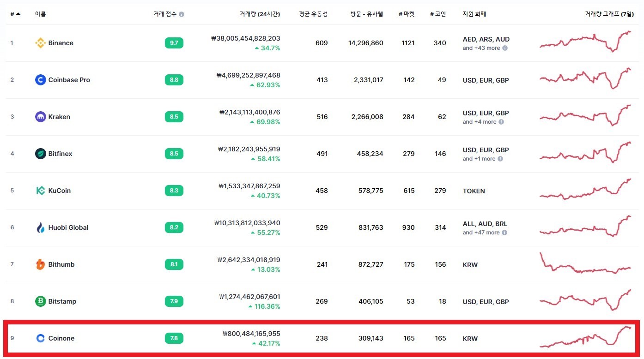Screen dimensions: 644x359
Task: Click info icon beside Binance +43 more
Action: (505, 48)
